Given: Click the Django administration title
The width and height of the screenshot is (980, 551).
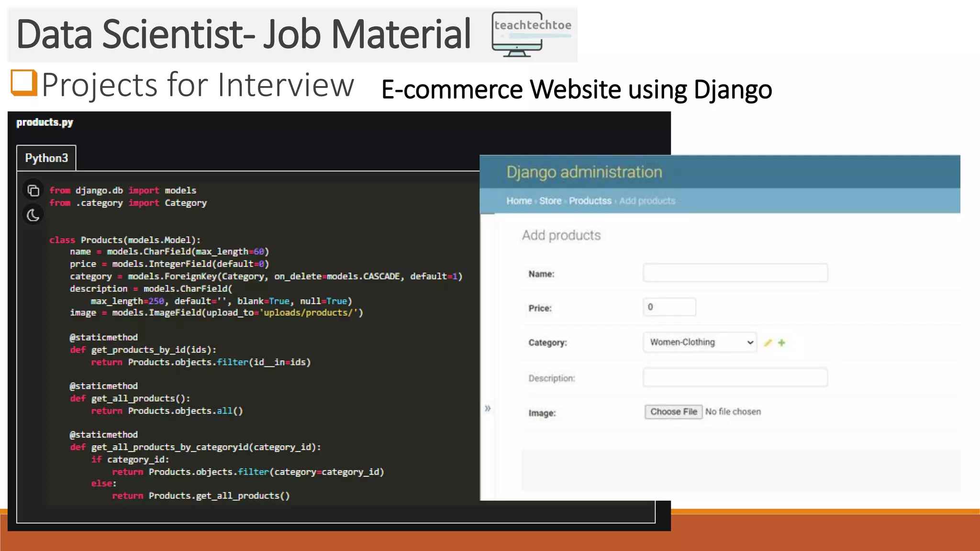Looking at the screenshot, I should tap(584, 172).
